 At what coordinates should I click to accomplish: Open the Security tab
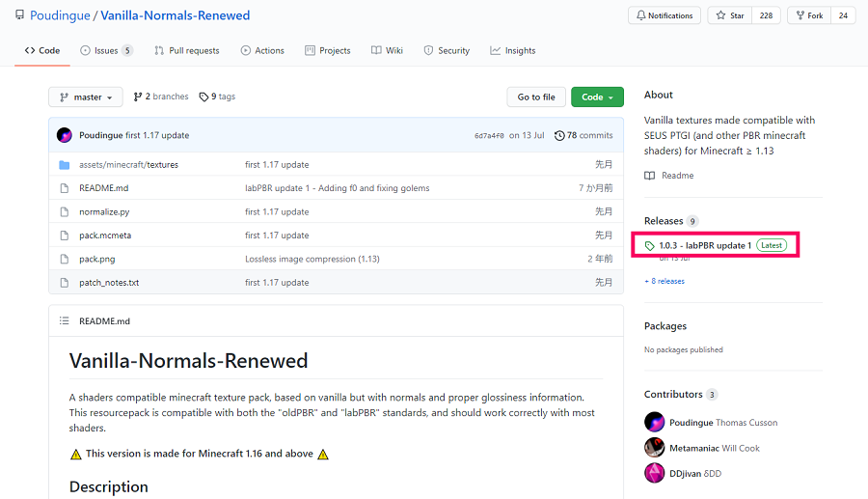coord(447,50)
